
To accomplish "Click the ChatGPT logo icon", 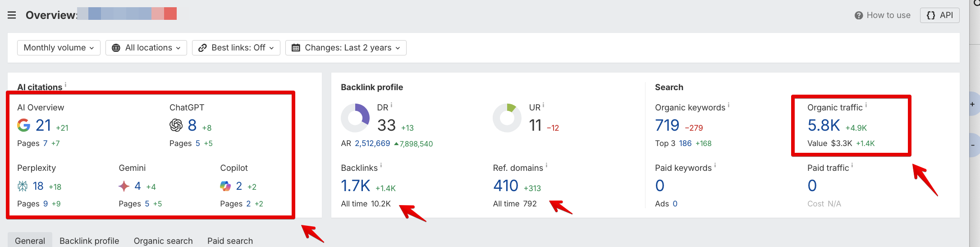I will pyautogui.click(x=176, y=125).
